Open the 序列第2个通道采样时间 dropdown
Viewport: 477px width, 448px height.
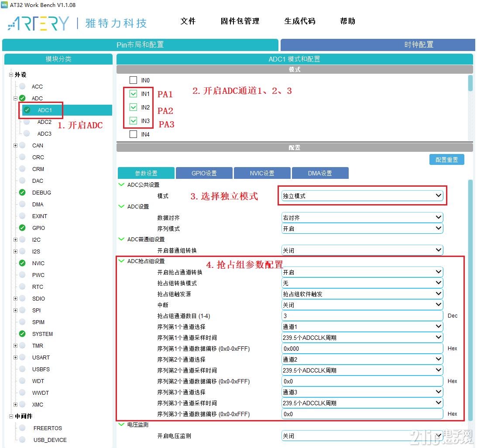click(362, 370)
